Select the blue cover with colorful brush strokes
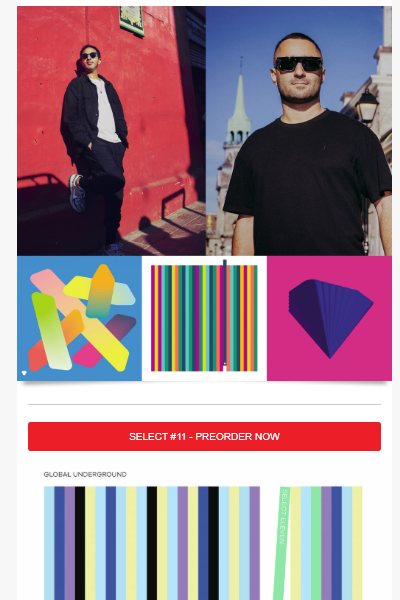Screen dimensions: 400x600 point(79,318)
